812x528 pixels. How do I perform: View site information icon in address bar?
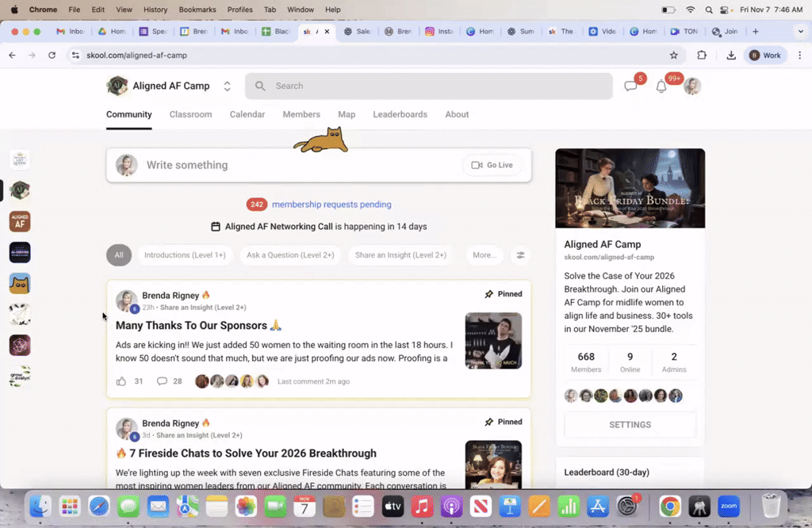pyautogui.click(x=75, y=55)
